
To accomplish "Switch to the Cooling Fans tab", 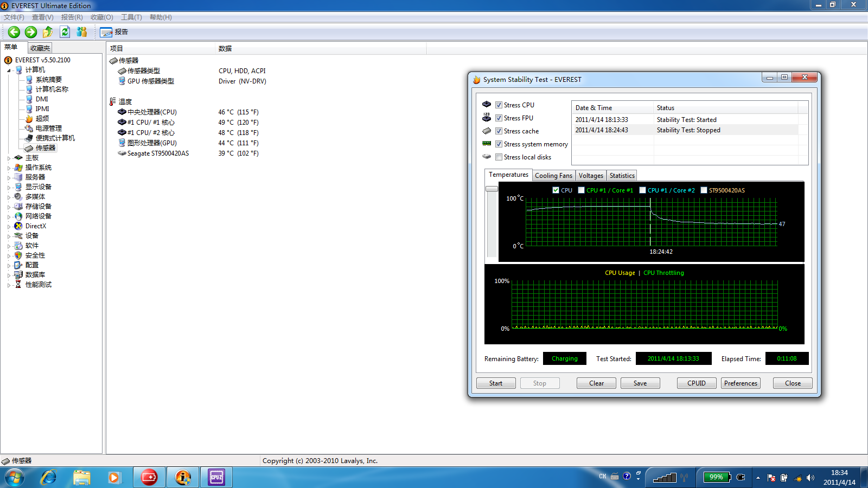I will tap(553, 176).
